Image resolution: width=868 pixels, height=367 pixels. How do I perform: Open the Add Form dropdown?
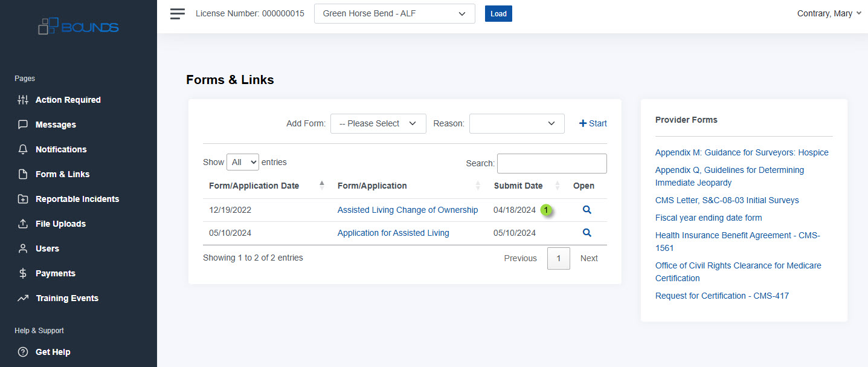[x=378, y=123]
